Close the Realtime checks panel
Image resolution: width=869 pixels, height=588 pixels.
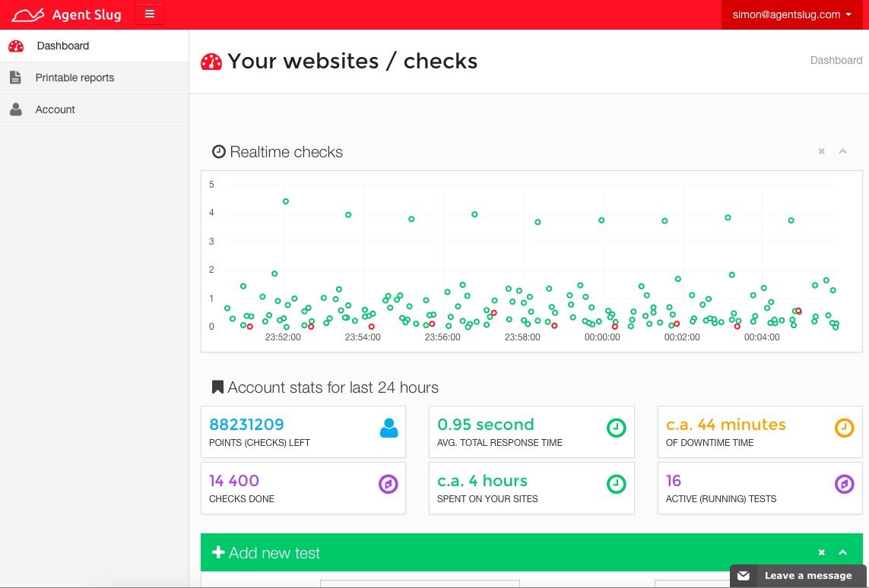point(821,151)
